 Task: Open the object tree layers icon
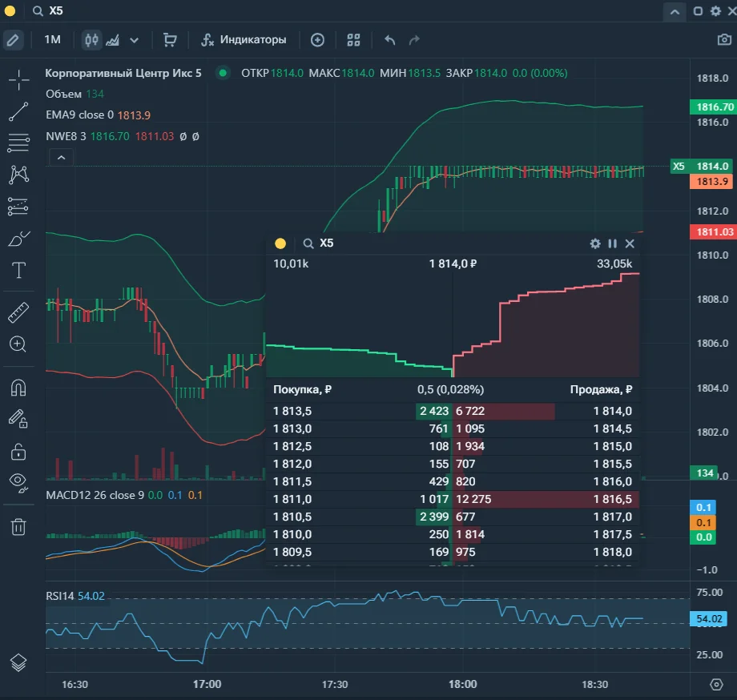pyautogui.click(x=18, y=663)
